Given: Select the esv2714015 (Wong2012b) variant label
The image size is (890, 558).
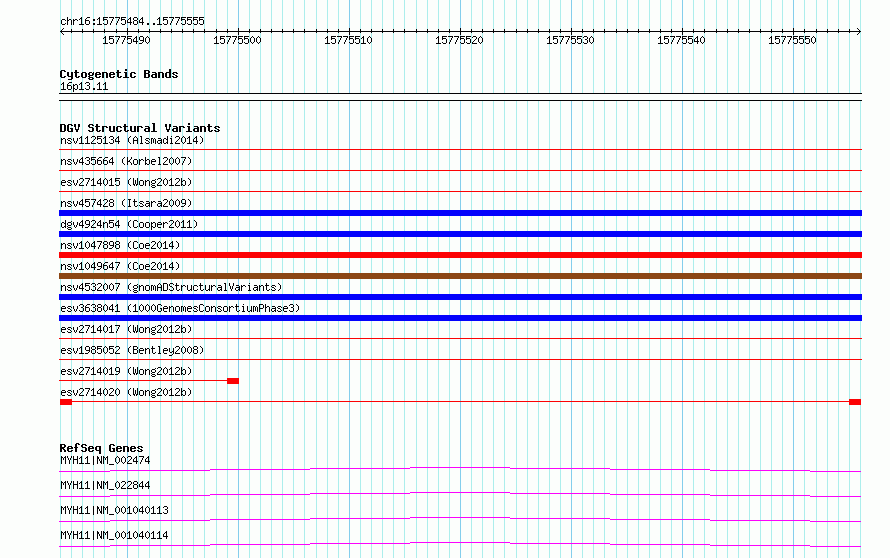Looking at the screenshot, I should tap(126, 182).
